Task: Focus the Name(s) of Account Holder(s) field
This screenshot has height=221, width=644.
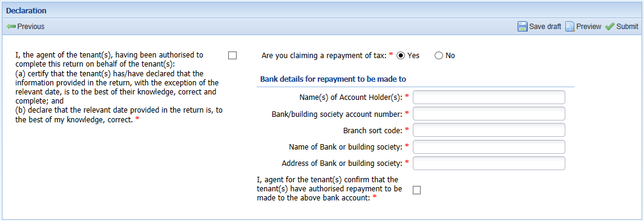Action: [489, 97]
